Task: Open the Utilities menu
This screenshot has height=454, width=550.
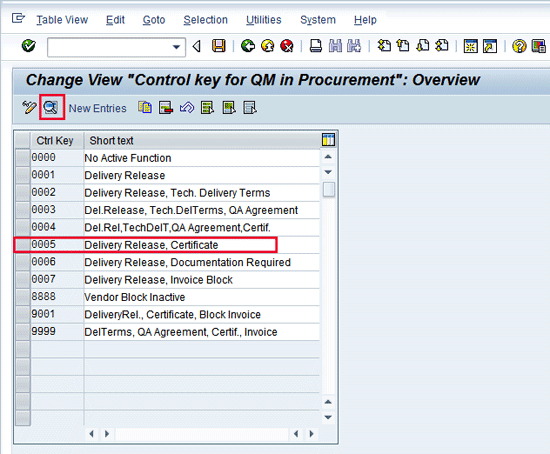Action: click(263, 20)
